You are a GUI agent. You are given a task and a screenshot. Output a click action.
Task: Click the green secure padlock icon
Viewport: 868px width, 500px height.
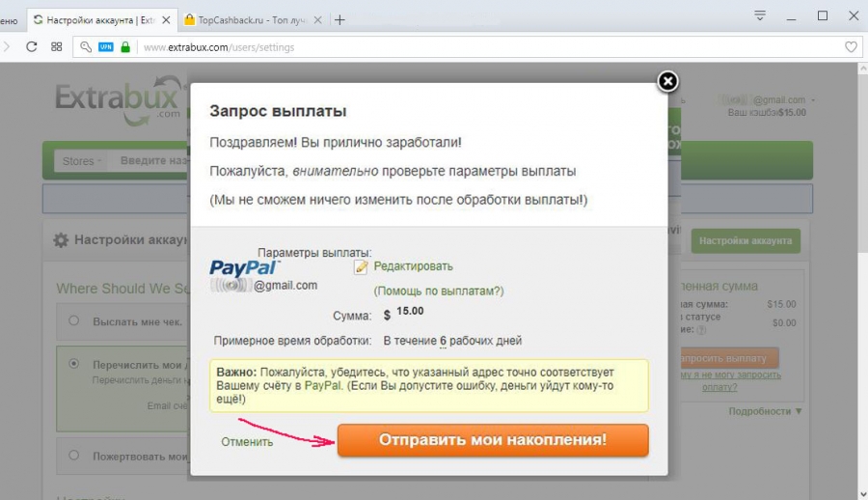(x=125, y=47)
